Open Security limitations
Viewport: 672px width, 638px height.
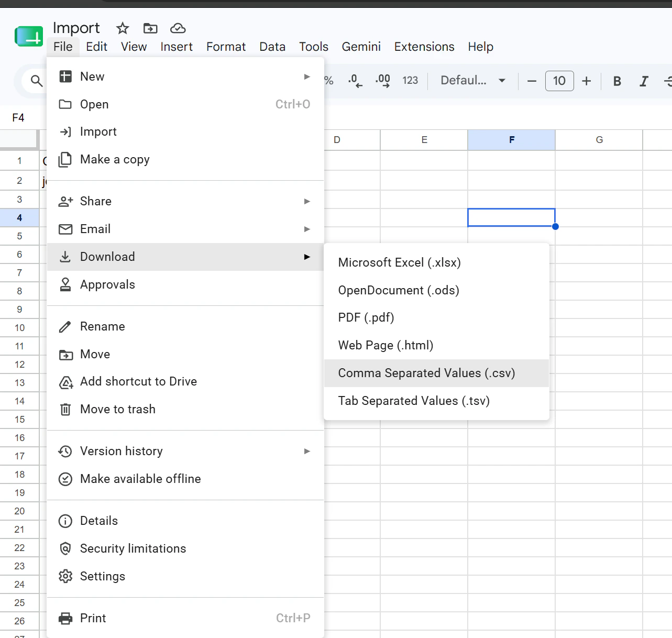click(185, 548)
